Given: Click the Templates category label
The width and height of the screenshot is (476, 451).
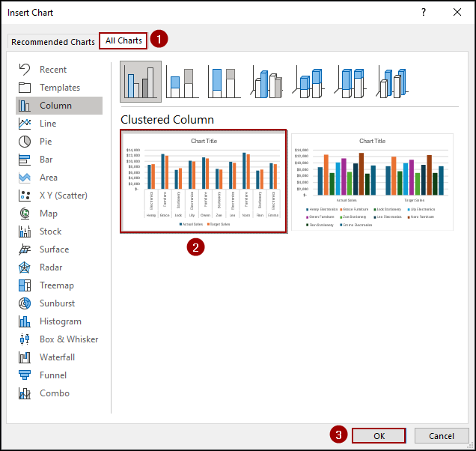Looking at the screenshot, I should [x=60, y=88].
